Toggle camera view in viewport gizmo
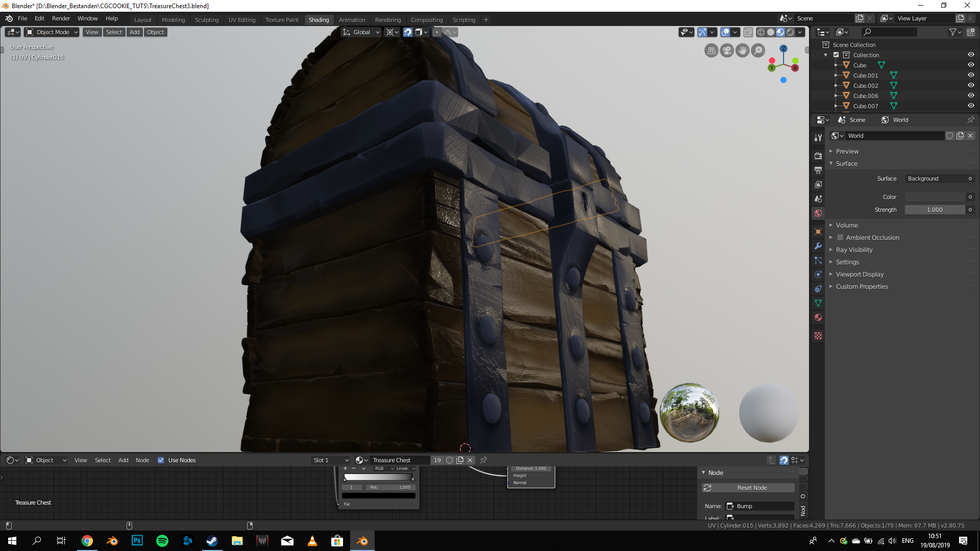Screen dimensions: 980x551 click(727, 51)
